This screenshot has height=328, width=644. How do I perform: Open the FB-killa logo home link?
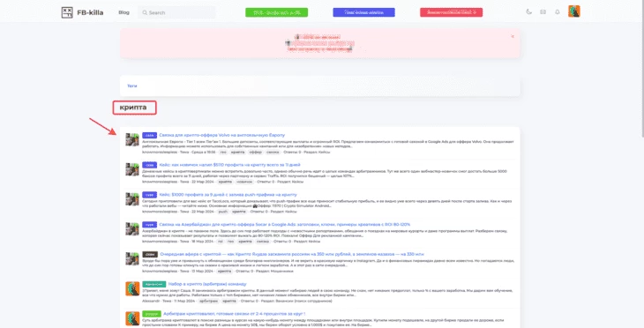(82, 12)
